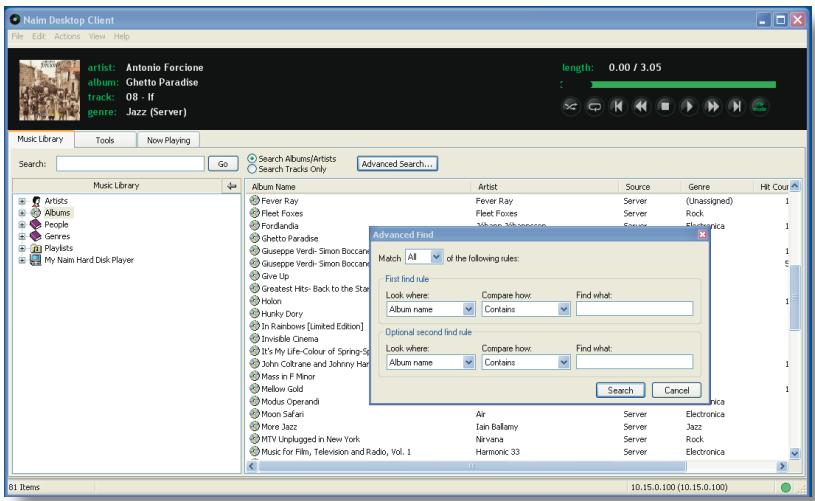The width and height of the screenshot is (815, 501).
Task: Open first rule Compare how dropdown
Action: 564,309
